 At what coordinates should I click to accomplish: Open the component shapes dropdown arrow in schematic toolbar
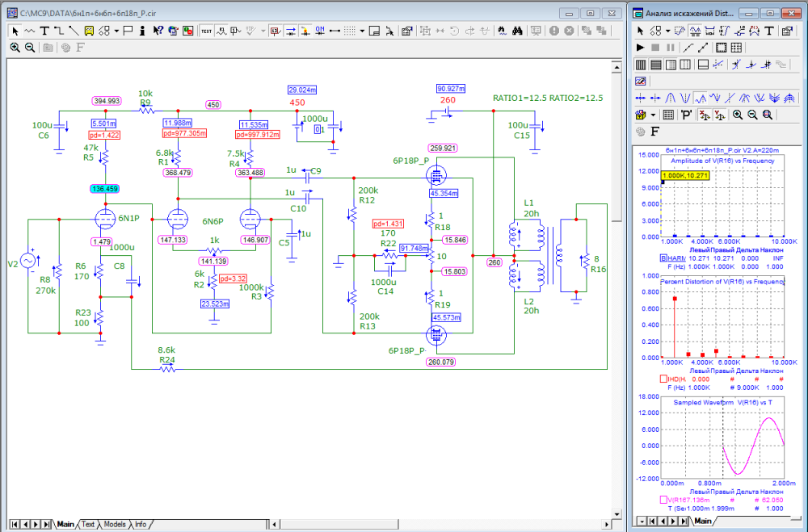117,31
